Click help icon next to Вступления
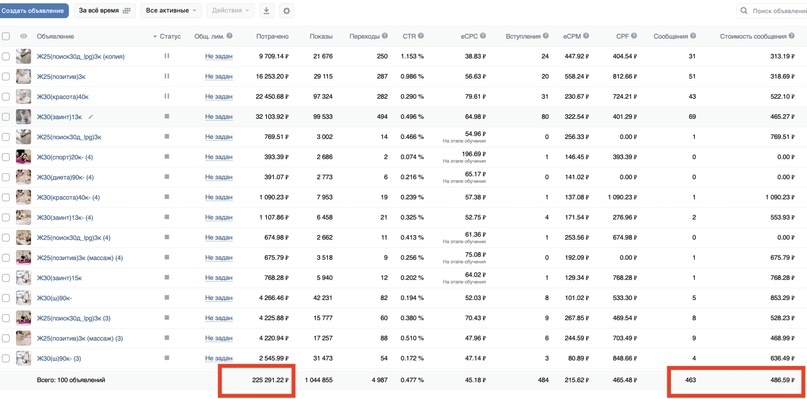 545,36
